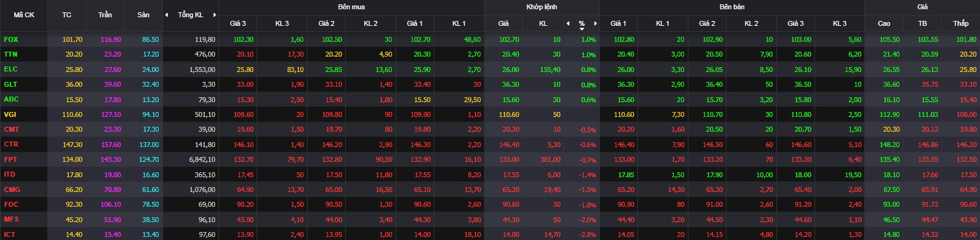Screen dimensions: 980x240
Task: Click the ELC stock symbol
Action: (x=10, y=69)
